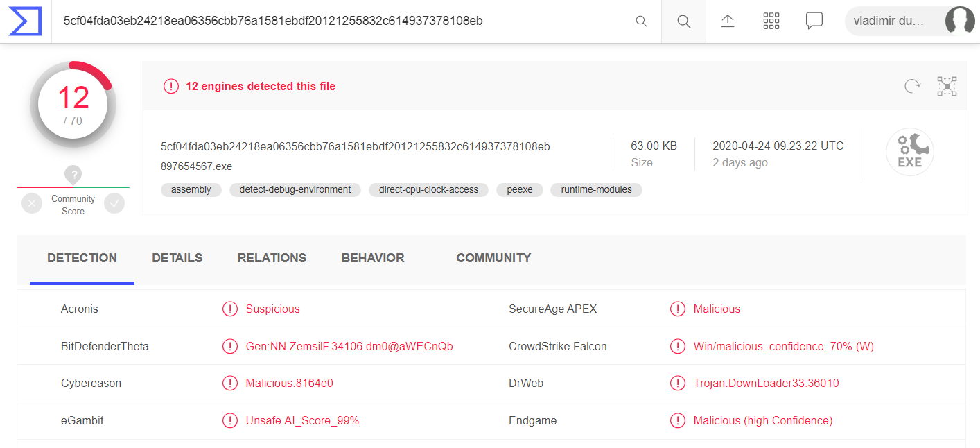Screen dimensions: 980x448
Task: Click the warning icon in the BitDefenderTheta row
Action: pyautogui.click(x=230, y=346)
